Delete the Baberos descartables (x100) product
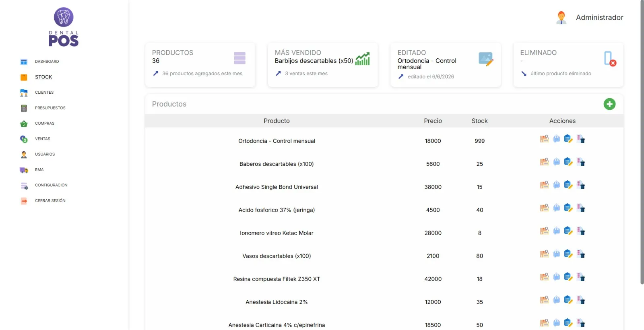Viewport: 644px width, 330px height. (x=581, y=162)
